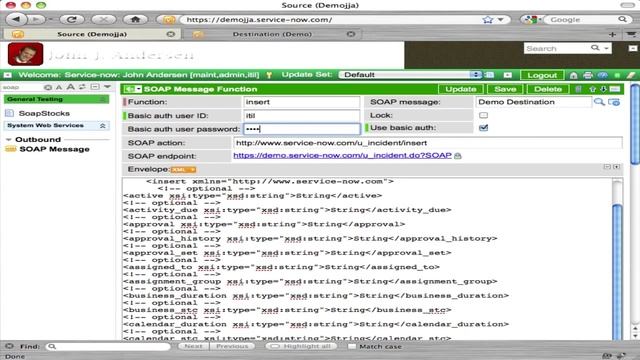Collapse the System Web Services section
This screenshot has width=640, height=360.
pyautogui.click(x=102, y=126)
